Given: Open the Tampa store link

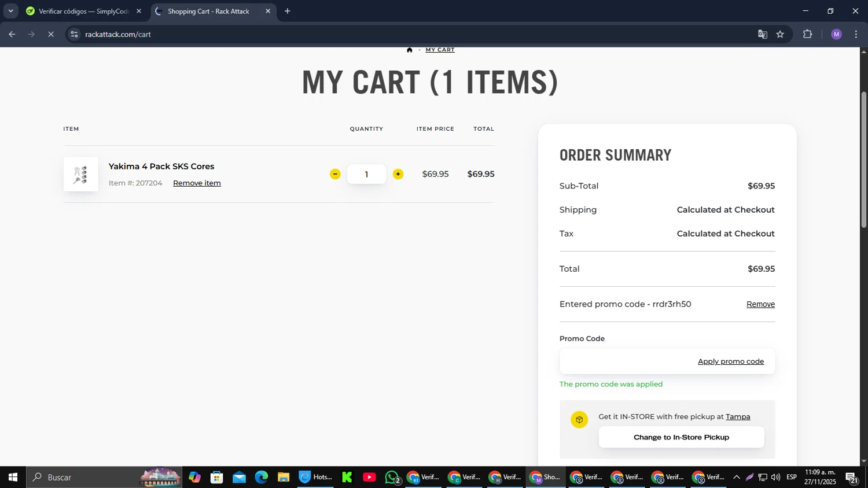Looking at the screenshot, I should (738, 416).
